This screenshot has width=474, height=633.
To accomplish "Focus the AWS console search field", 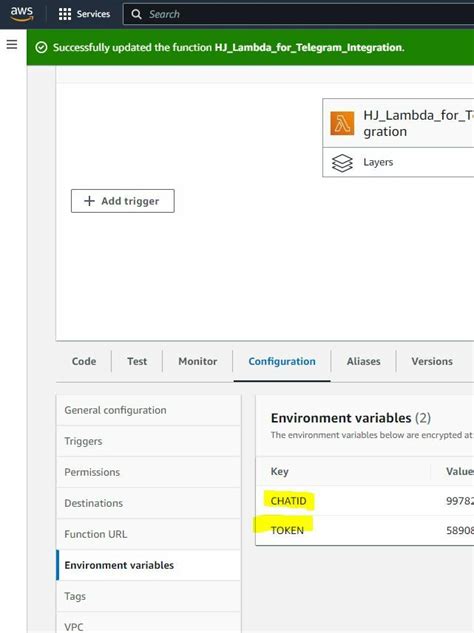I will [298, 14].
